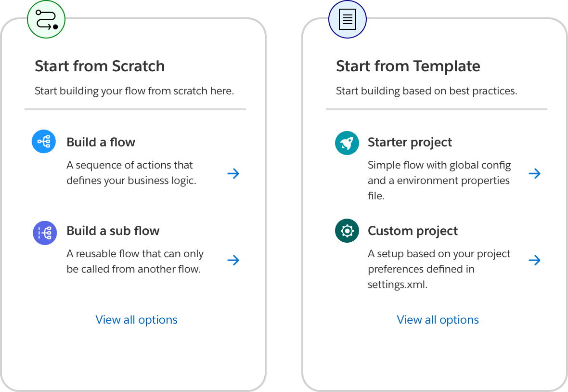Click the arrow next to Build a sub flow
This screenshot has height=392, width=568.
233,260
